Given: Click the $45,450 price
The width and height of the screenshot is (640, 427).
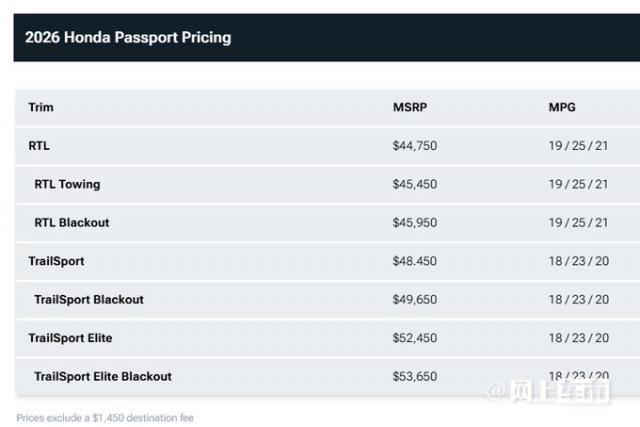Looking at the screenshot, I should [415, 184].
